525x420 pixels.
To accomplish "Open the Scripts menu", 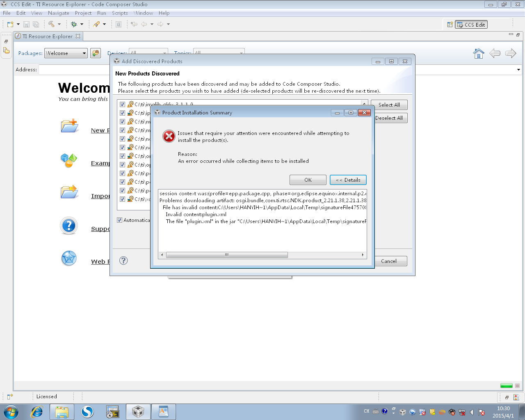I will point(120,13).
